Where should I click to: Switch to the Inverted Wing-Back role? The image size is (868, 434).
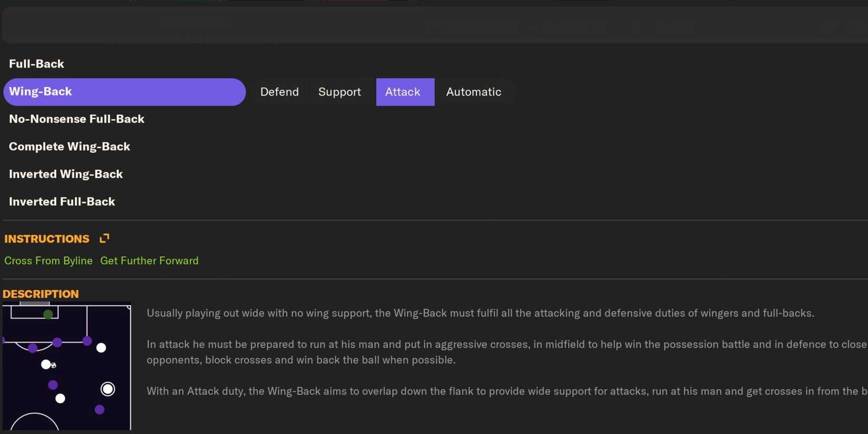pyautogui.click(x=66, y=174)
